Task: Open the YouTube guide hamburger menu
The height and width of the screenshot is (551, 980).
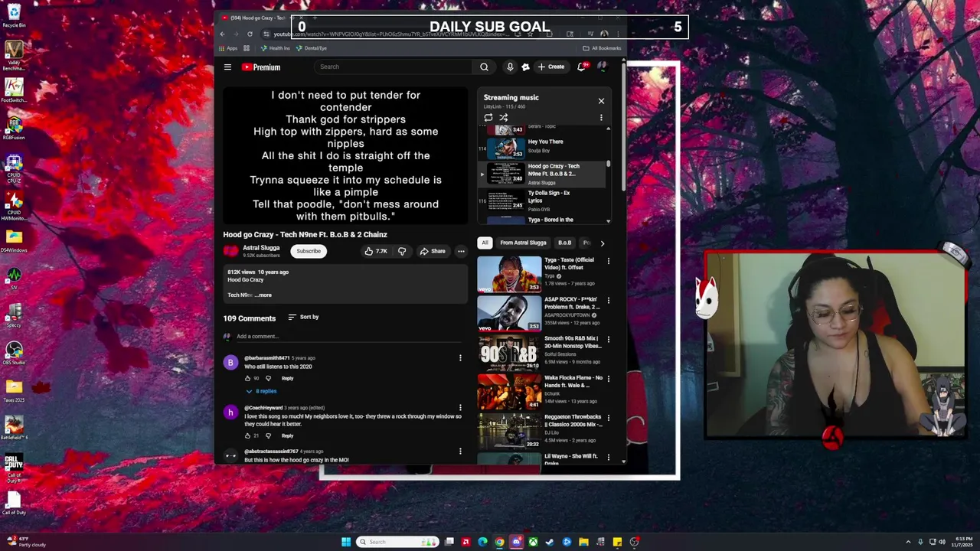Action: 227,67
